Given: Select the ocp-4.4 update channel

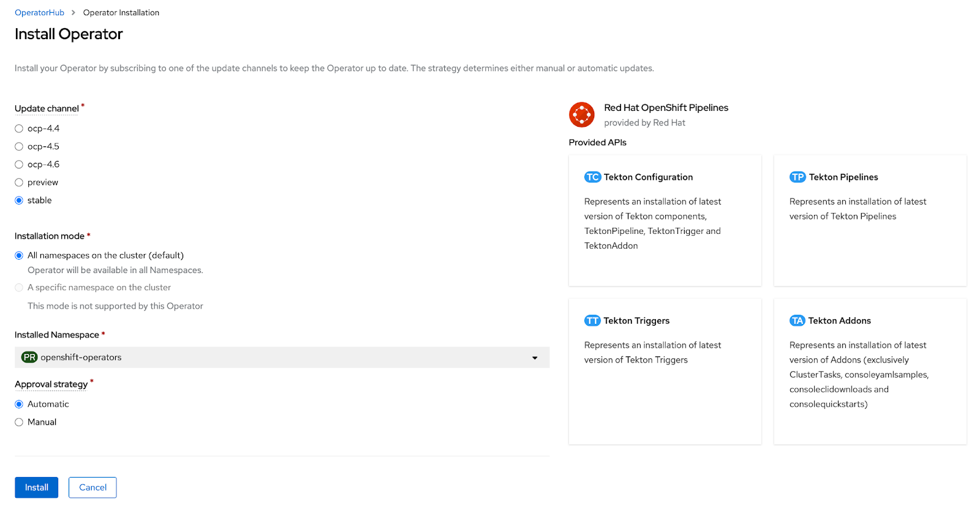Looking at the screenshot, I should coord(19,129).
